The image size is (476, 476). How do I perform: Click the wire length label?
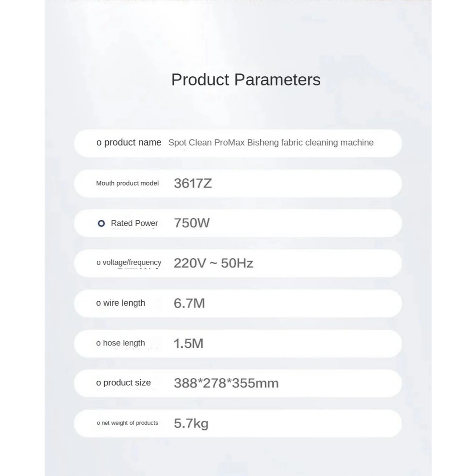[124, 303]
